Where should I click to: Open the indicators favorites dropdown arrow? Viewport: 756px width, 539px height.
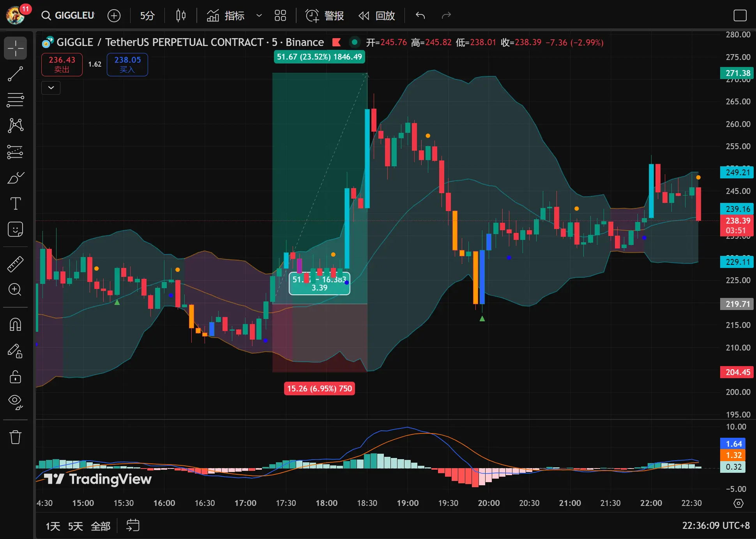(x=259, y=16)
